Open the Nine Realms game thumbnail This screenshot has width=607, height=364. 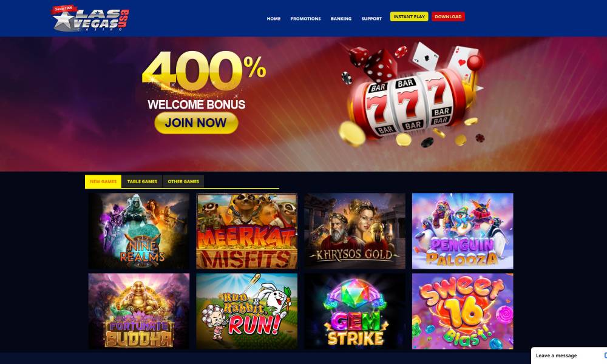point(139,231)
